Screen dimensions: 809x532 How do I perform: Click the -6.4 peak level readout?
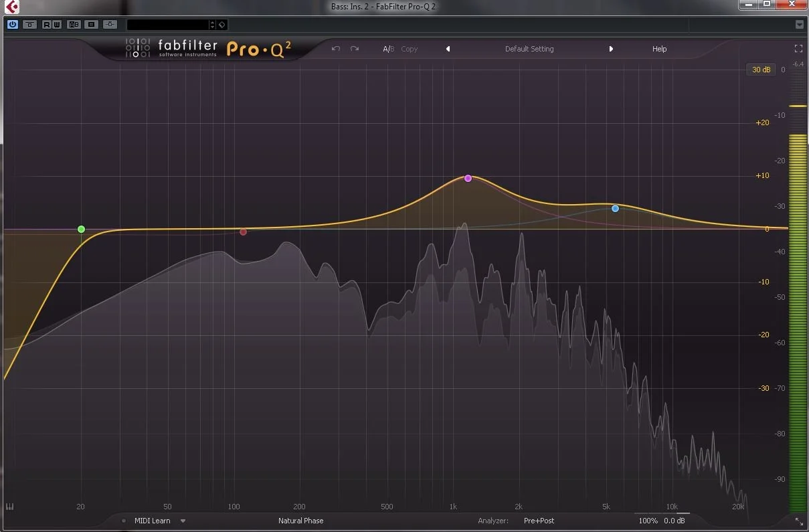(798, 64)
